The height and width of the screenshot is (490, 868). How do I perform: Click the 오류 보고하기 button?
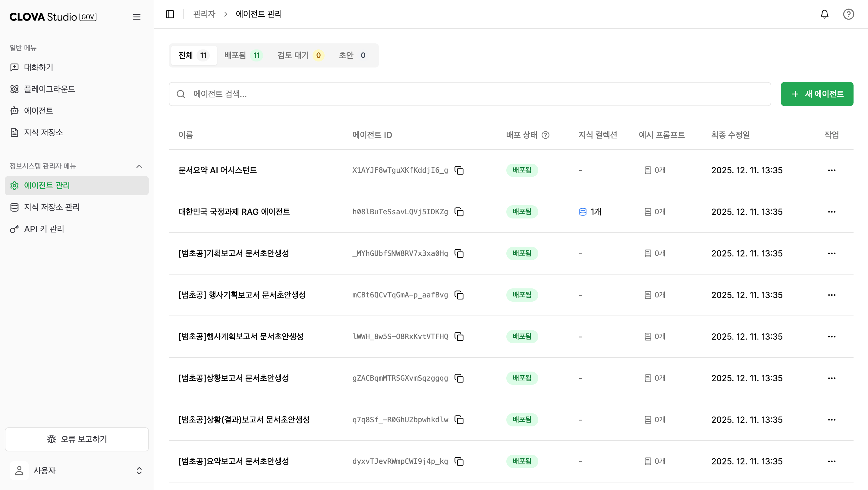point(77,439)
